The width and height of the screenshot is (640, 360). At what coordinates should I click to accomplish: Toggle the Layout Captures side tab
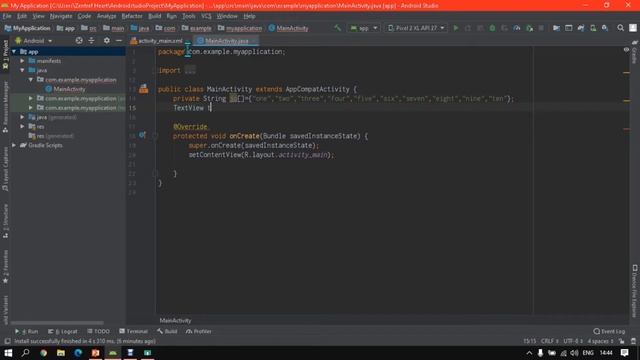5,169
